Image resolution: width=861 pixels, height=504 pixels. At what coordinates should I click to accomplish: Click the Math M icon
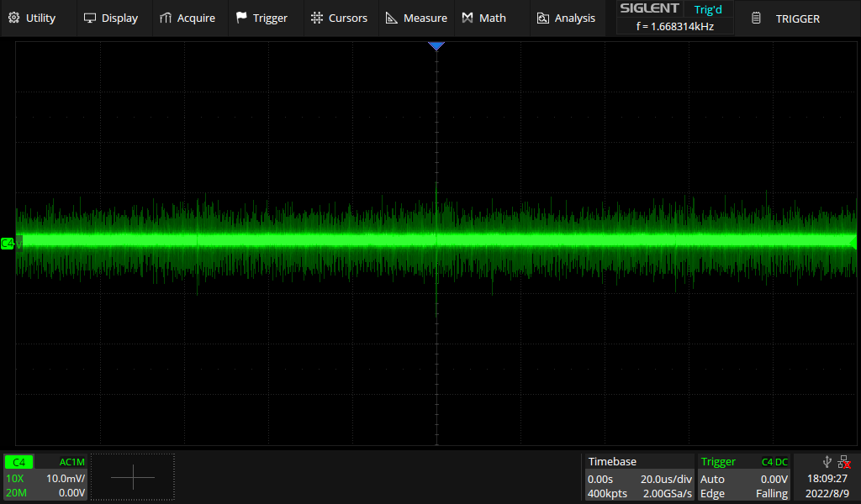pos(467,18)
